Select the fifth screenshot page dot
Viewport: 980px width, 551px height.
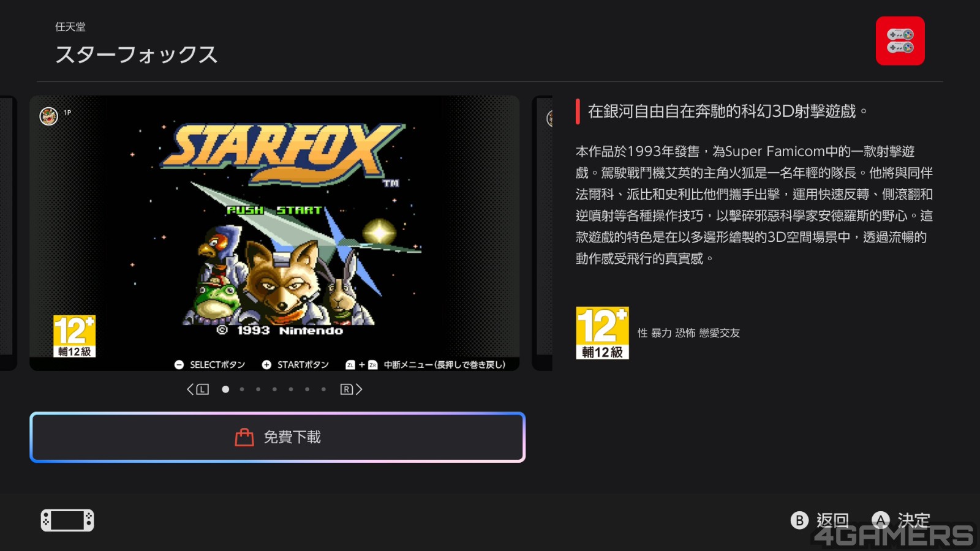(x=291, y=389)
